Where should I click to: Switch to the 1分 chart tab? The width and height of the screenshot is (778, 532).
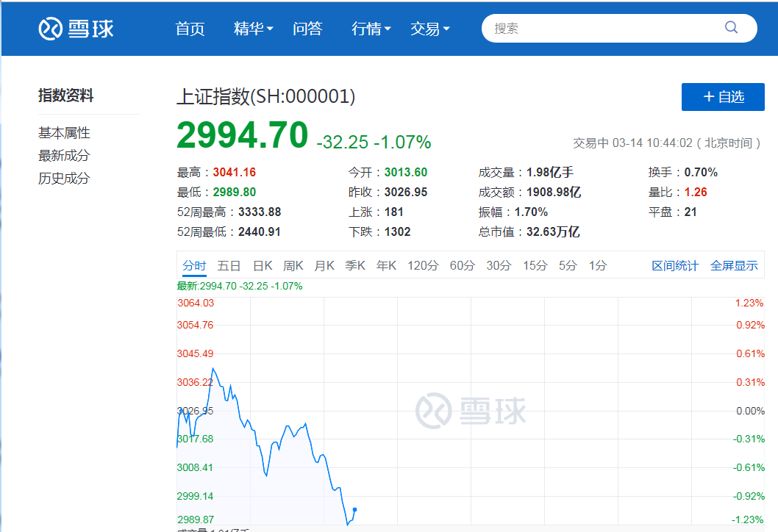pyautogui.click(x=598, y=266)
